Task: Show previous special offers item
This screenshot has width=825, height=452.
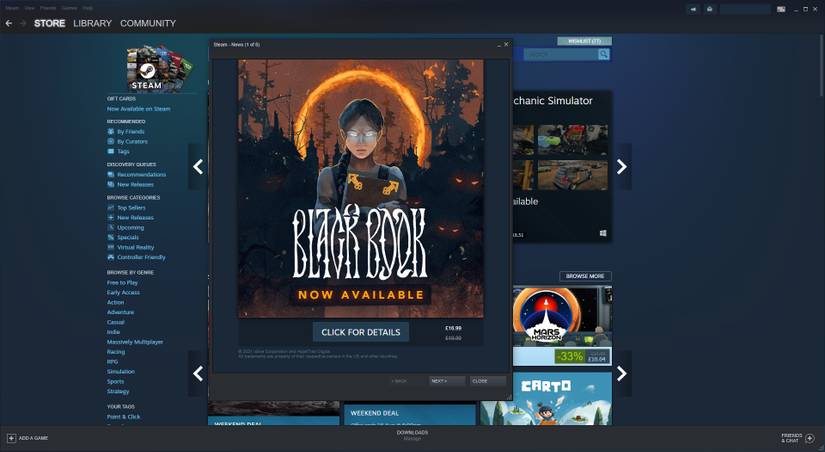Action: pyautogui.click(x=198, y=374)
